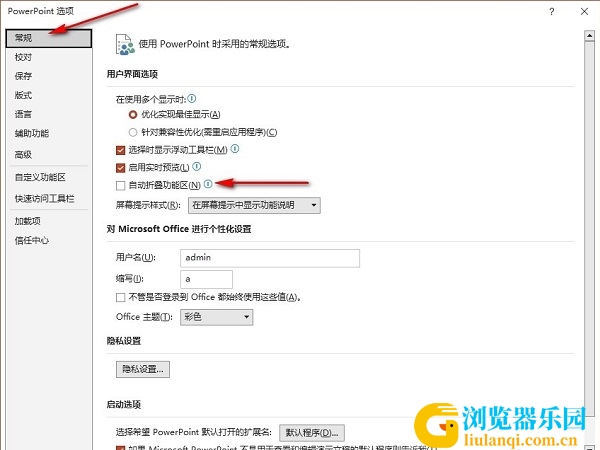Click info icon beside 自动折叠功能区
This screenshot has width=600, height=450.
point(208,184)
